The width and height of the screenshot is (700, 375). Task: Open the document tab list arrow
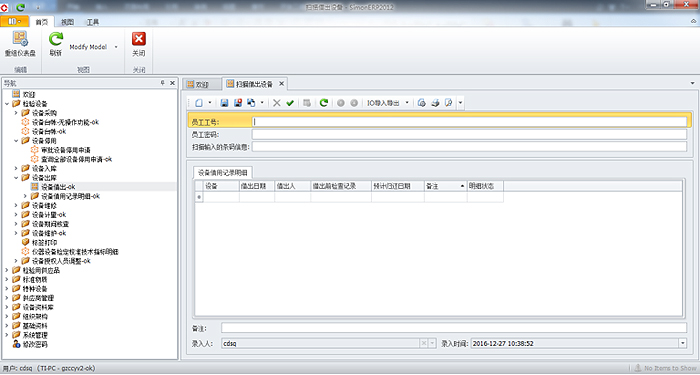pyautogui.click(x=692, y=83)
